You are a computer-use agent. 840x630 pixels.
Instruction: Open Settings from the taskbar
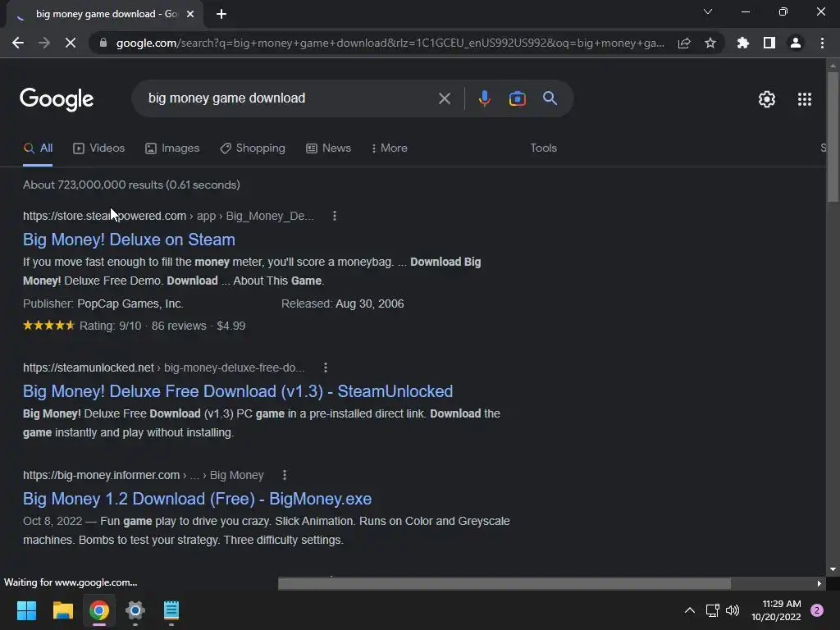pyautogui.click(x=135, y=610)
